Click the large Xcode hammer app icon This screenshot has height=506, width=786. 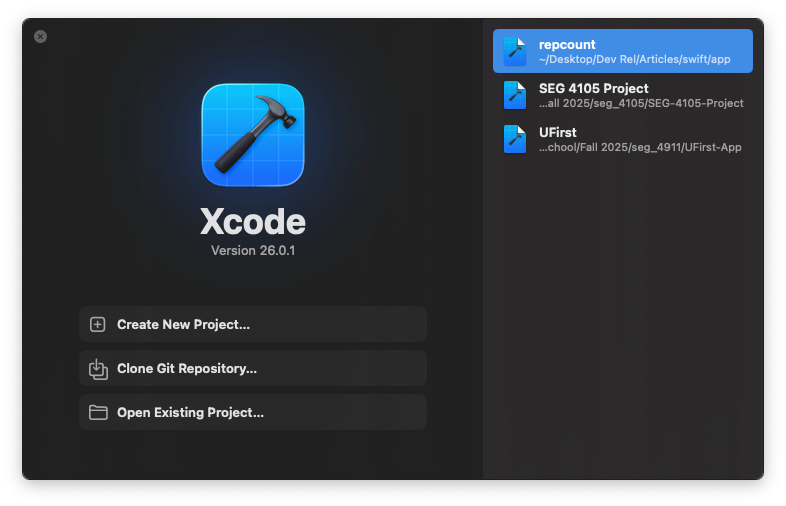click(x=253, y=135)
